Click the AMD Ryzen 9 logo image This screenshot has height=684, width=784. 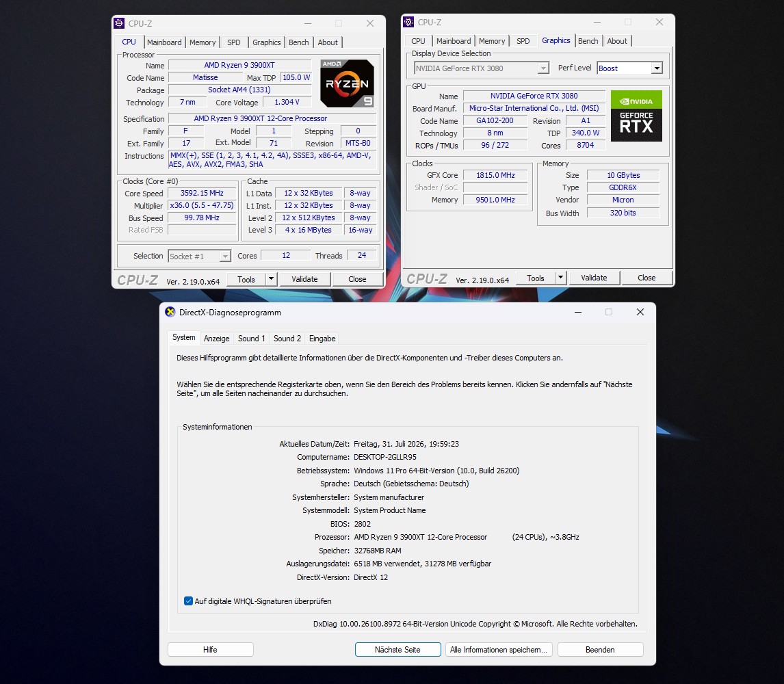point(347,83)
